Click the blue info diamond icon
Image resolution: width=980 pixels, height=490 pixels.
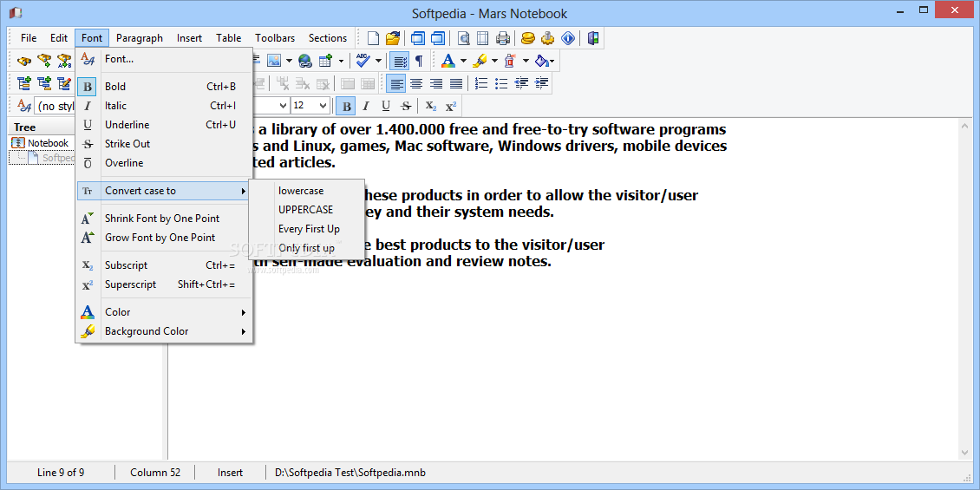567,38
